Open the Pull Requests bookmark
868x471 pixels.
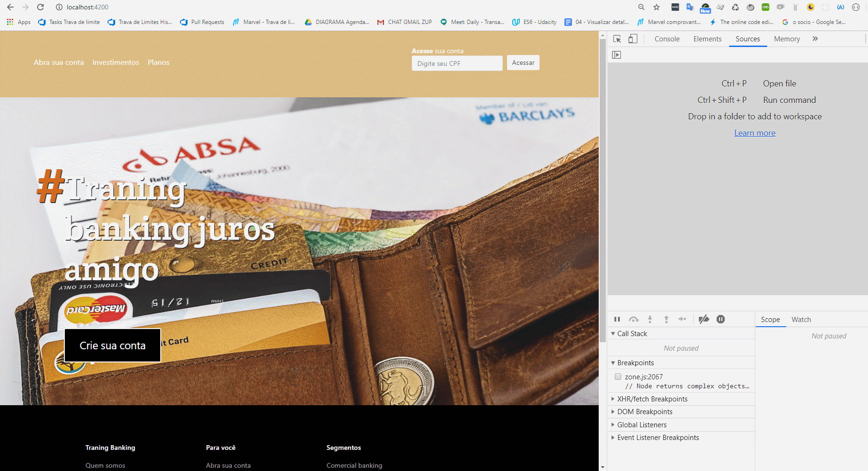(202, 22)
